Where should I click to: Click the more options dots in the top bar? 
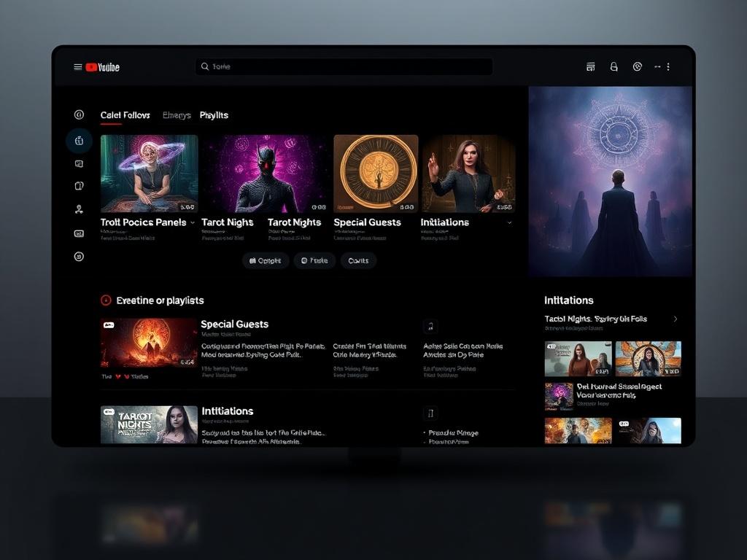tap(668, 66)
